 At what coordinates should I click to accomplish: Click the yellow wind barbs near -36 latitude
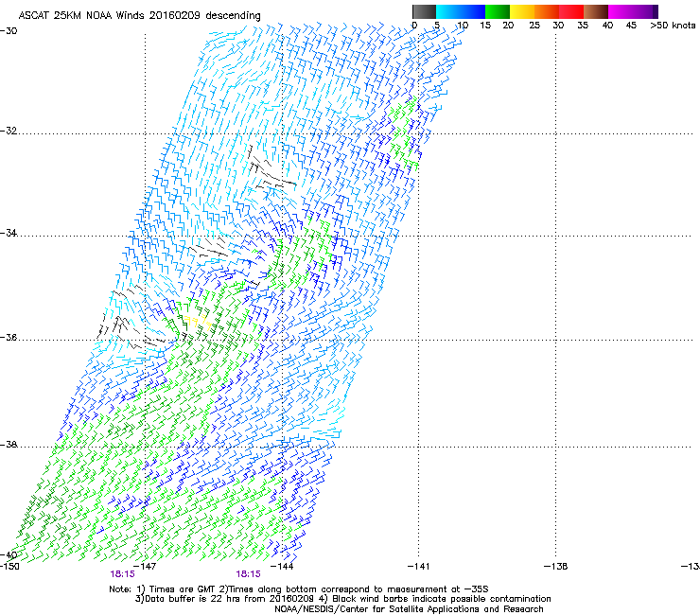tap(198, 322)
